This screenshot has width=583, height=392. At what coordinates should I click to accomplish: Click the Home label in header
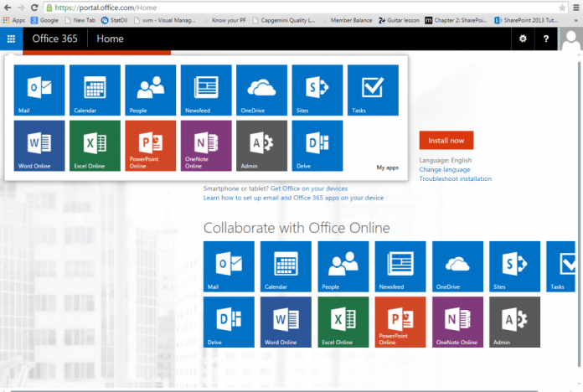pyautogui.click(x=110, y=39)
